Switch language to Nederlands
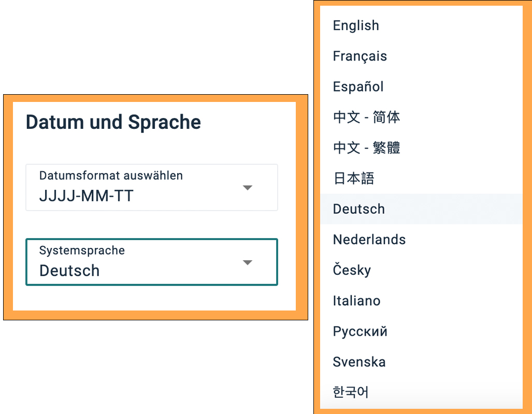Screen dimensions: 532x414 (x=369, y=240)
